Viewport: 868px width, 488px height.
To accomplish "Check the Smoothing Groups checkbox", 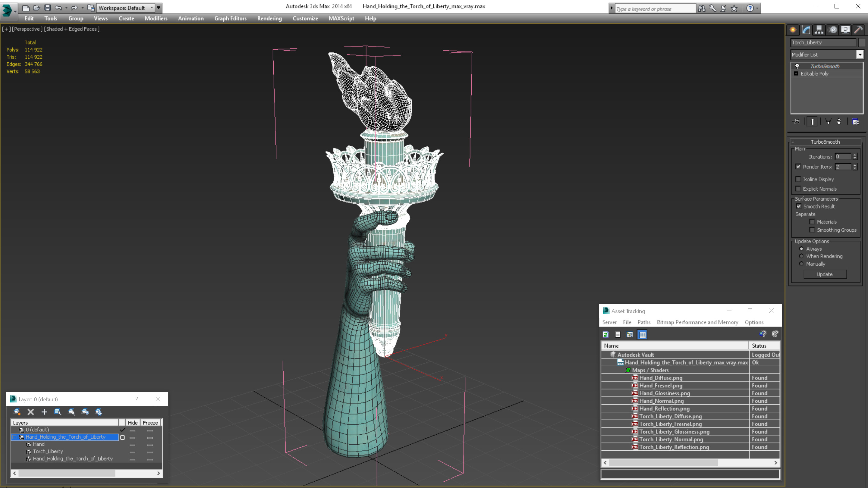I will (813, 230).
